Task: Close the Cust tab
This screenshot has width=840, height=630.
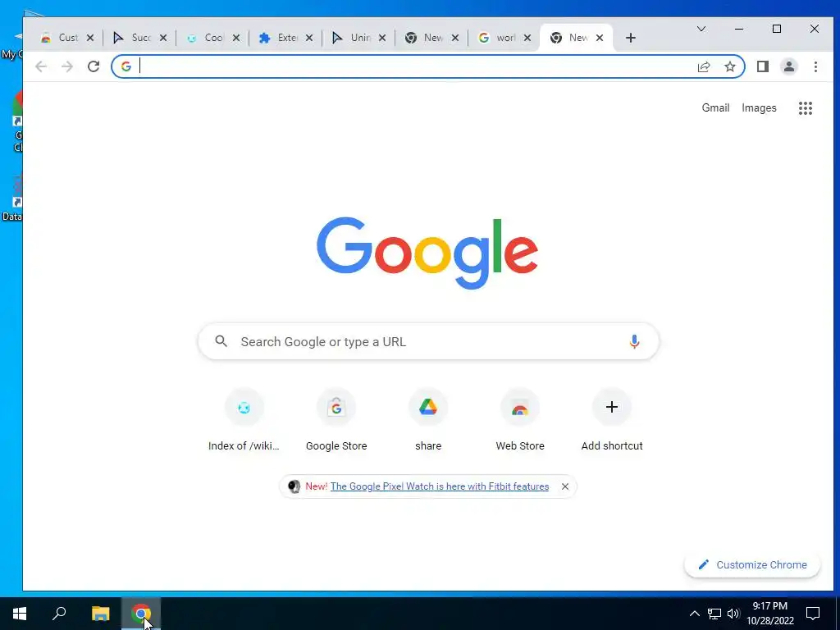Action: click(x=90, y=38)
